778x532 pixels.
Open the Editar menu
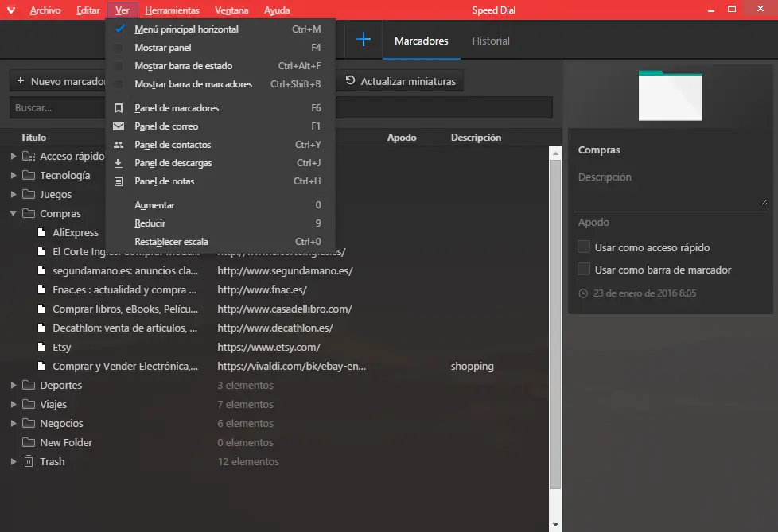coord(88,10)
